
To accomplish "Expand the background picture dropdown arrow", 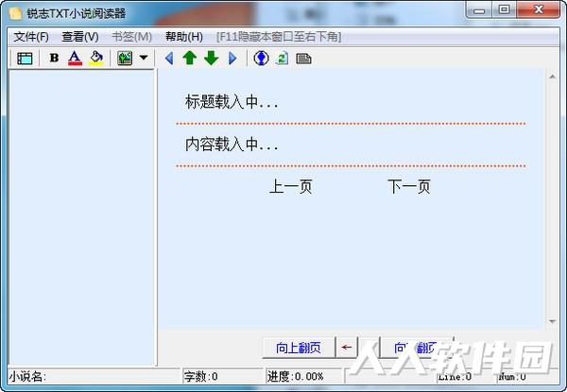I will click(144, 58).
